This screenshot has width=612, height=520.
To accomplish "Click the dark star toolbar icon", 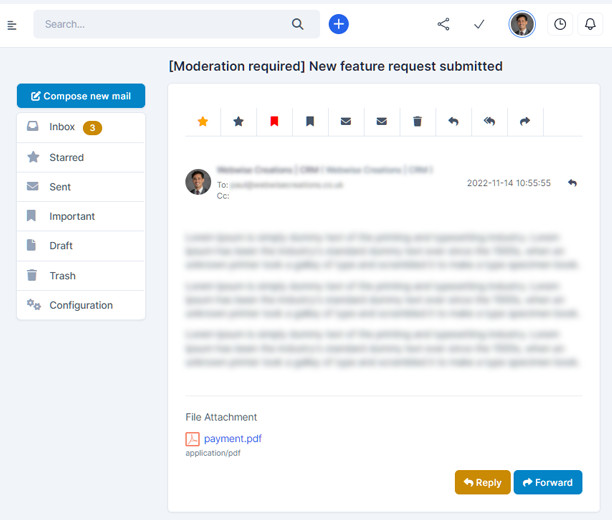I will (238, 121).
